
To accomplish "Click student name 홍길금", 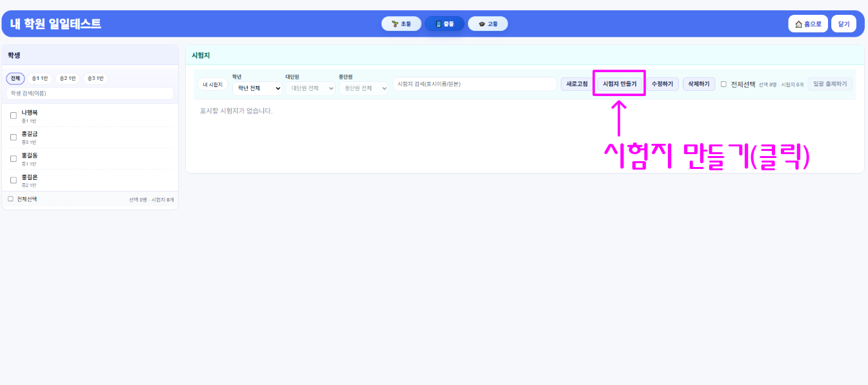I will point(30,134).
